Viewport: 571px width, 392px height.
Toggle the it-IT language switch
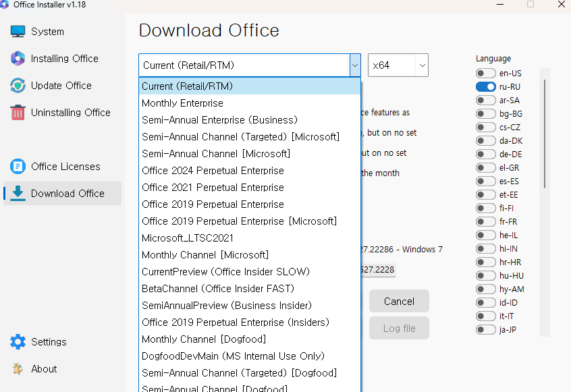[x=485, y=316]
